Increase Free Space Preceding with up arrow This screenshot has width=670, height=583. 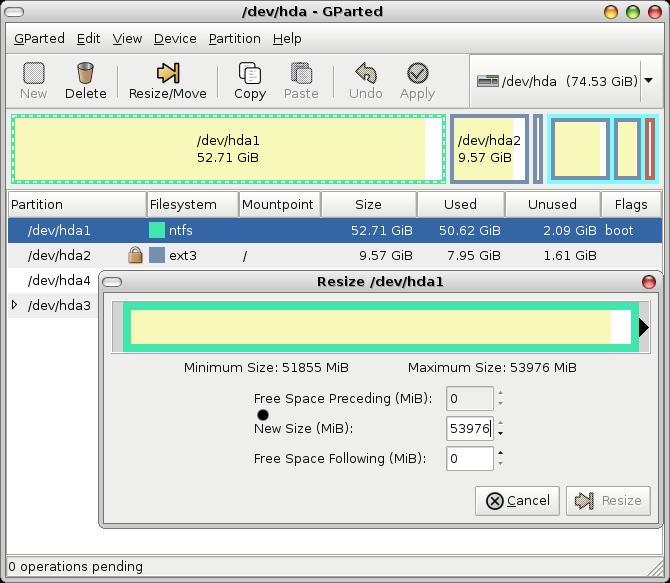pyautogui.click(x=500, y=393)
